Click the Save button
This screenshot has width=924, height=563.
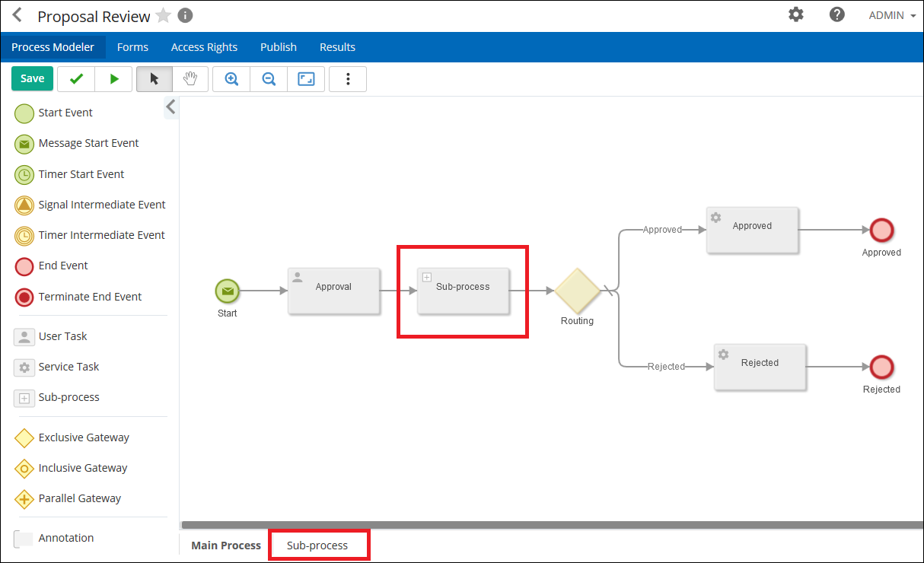pyautogui.click(x=32, y=78)
